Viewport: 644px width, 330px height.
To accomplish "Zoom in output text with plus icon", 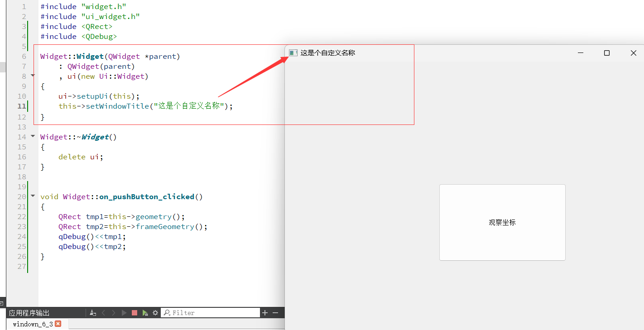I will (265, 312).
